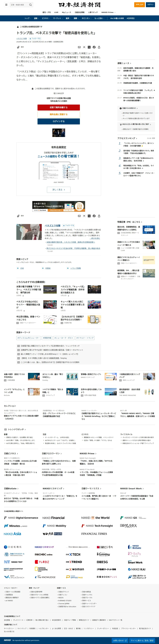
Task: Share to X icon below the FT banner
Action: [x=89, y=216]
